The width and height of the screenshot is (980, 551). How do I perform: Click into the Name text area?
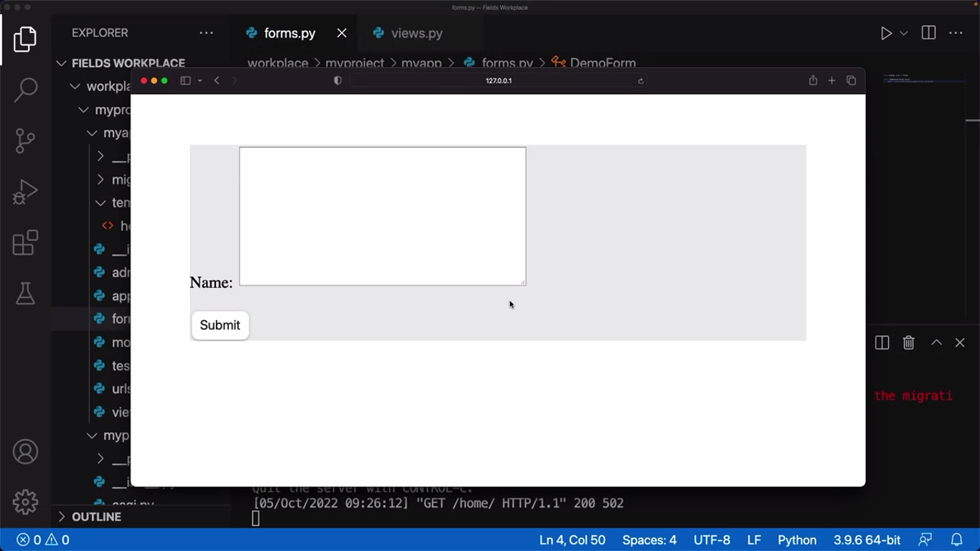pyautogui.click(x=382, y=216)
